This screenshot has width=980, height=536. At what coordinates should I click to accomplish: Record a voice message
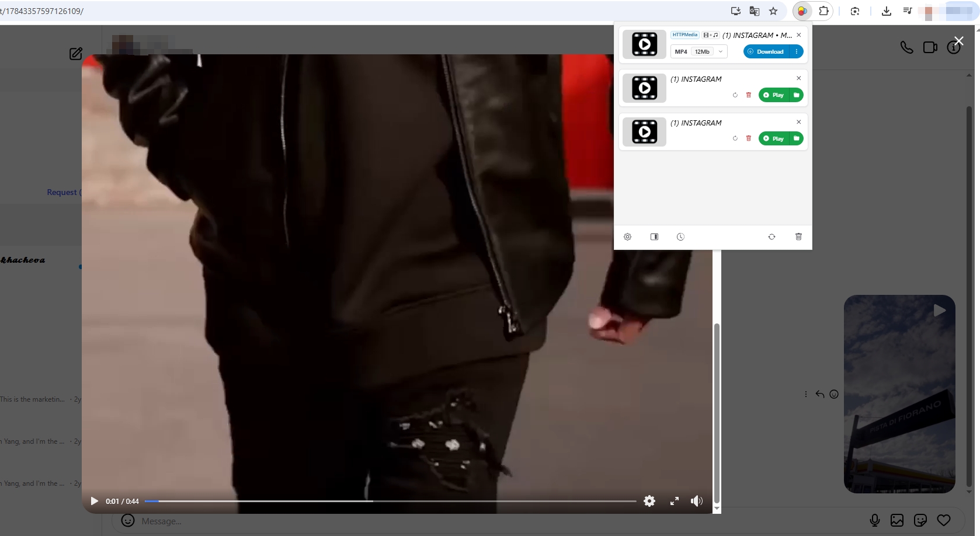click(875, 520)
